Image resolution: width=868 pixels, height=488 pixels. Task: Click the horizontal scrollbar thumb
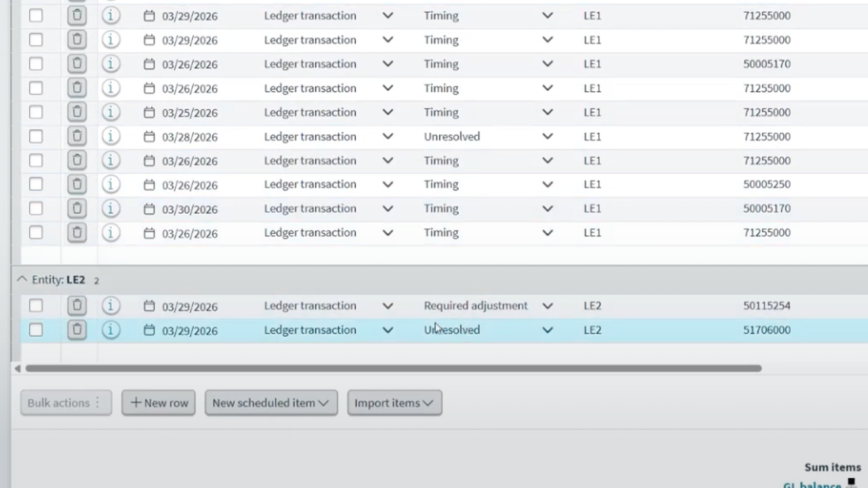pyautogui.click(x=393, y=369)
